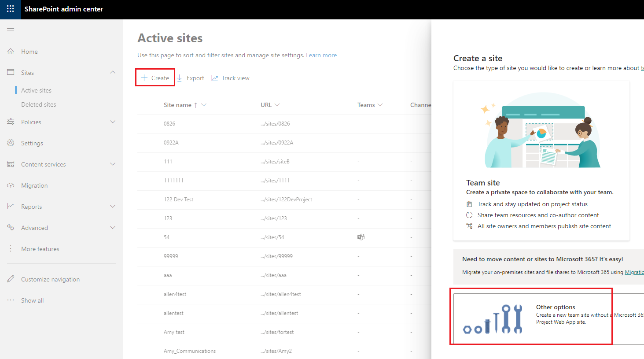Click the Export download arrow icon
The image size is (644, 359).
click(x=180, y=78)
